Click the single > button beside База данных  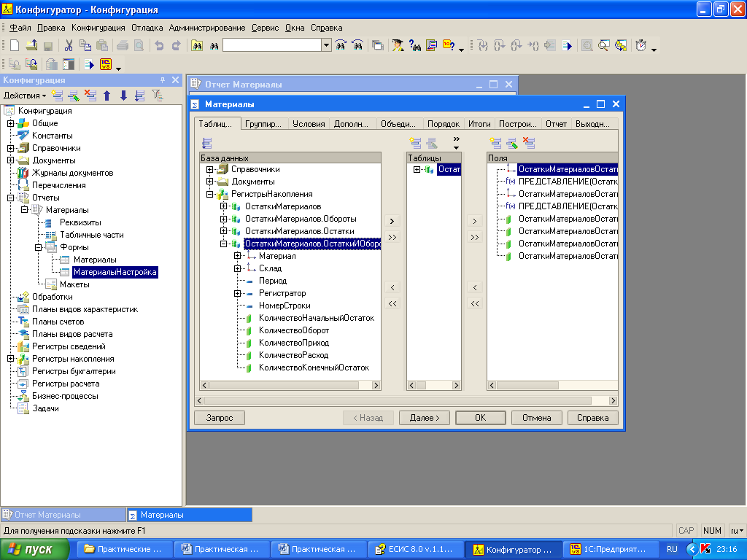392,221
